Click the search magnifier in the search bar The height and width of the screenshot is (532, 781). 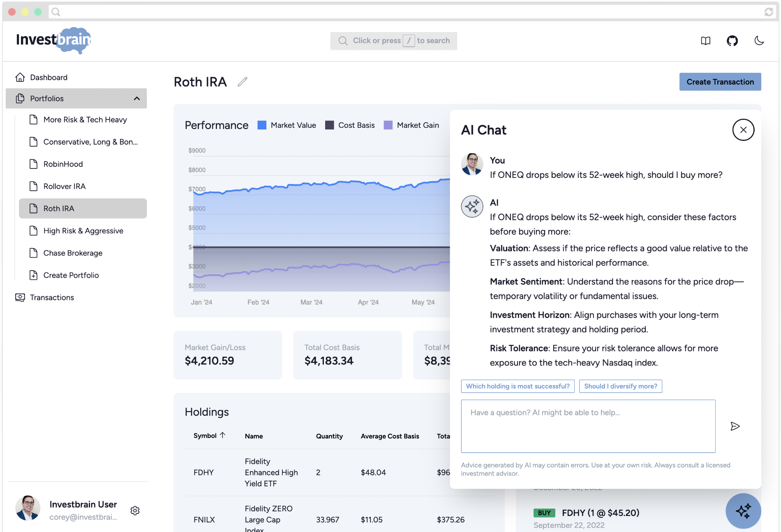pyautogui.click(x=342, y=41)
